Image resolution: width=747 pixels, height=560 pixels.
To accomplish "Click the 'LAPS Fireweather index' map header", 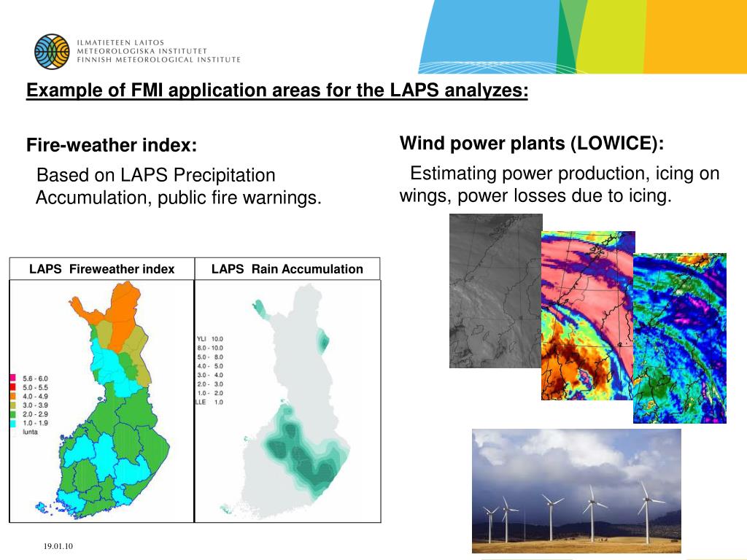I will [x=102, y=269].
